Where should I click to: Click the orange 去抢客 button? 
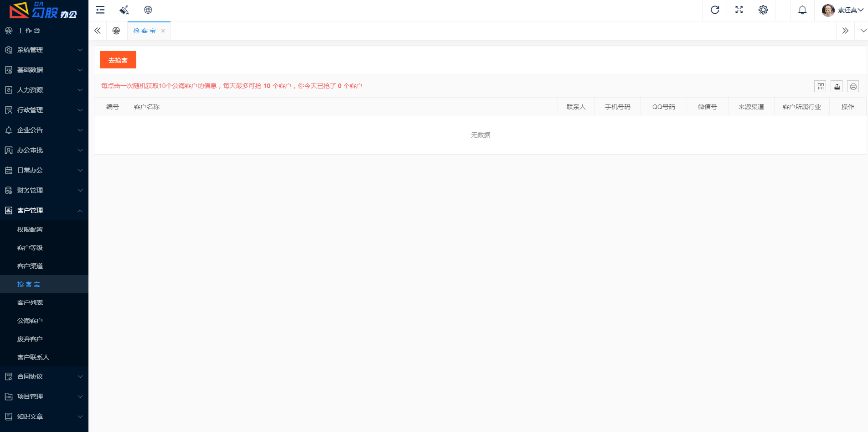118,60
